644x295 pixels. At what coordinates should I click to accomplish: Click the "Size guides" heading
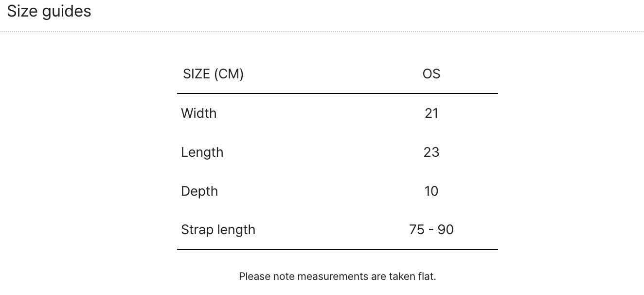coord(49,11)
